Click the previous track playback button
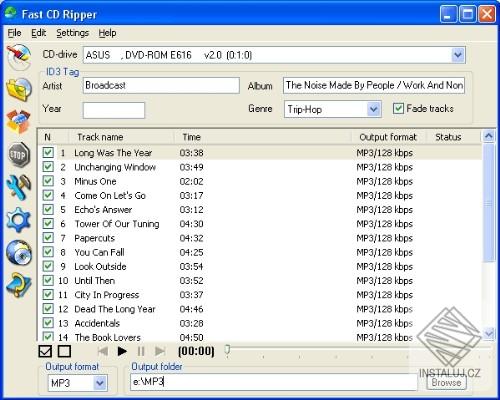The width and height of the screenshot is (500, 400). click(x=103, y=351)
